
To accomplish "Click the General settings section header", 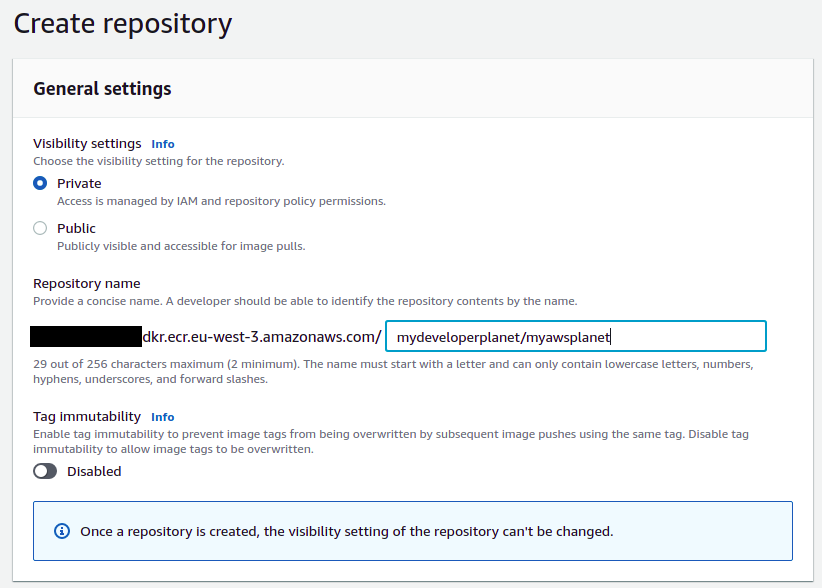I will click(102, 88).
